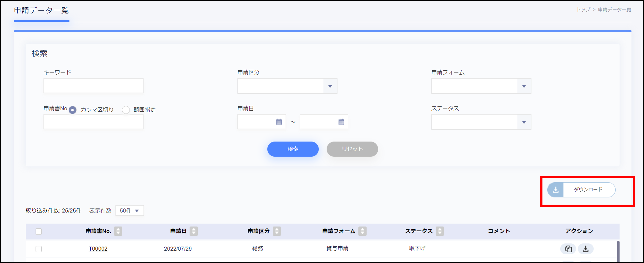Screen dimensions: 644x263
Task: Sort by 申請フォーム column arrows
Action: tap(362, 231)
